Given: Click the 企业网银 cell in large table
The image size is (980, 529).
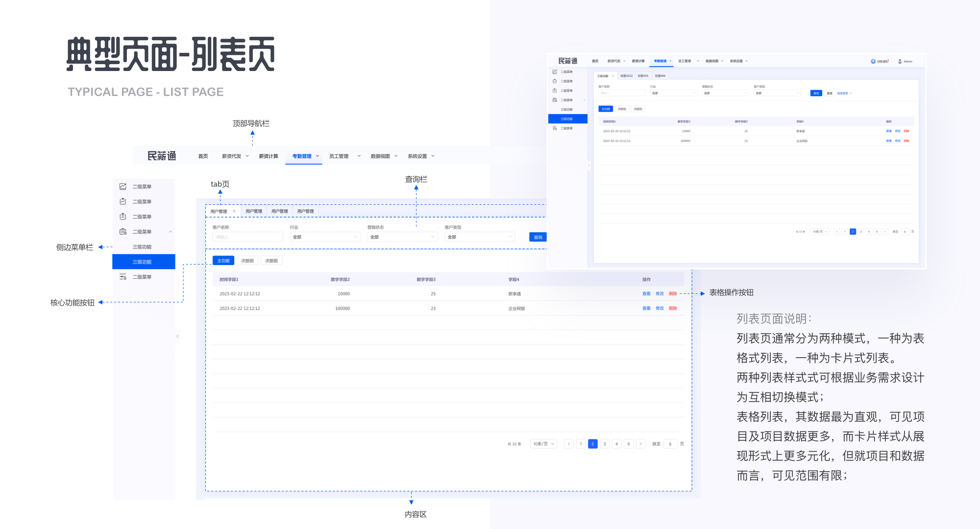Looking at the screenshot, I should click(516, 309).
